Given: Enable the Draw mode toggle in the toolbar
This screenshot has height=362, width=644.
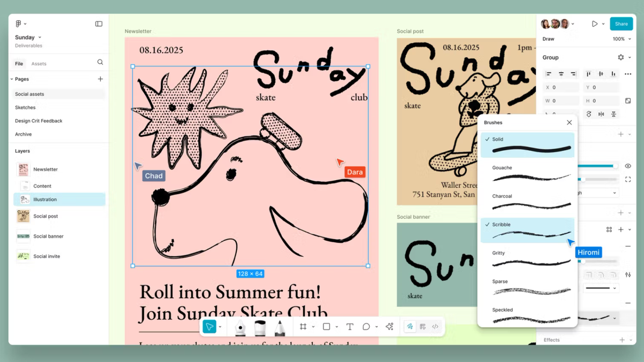Looking at the screenshot, I should click(x=409, y=326).
